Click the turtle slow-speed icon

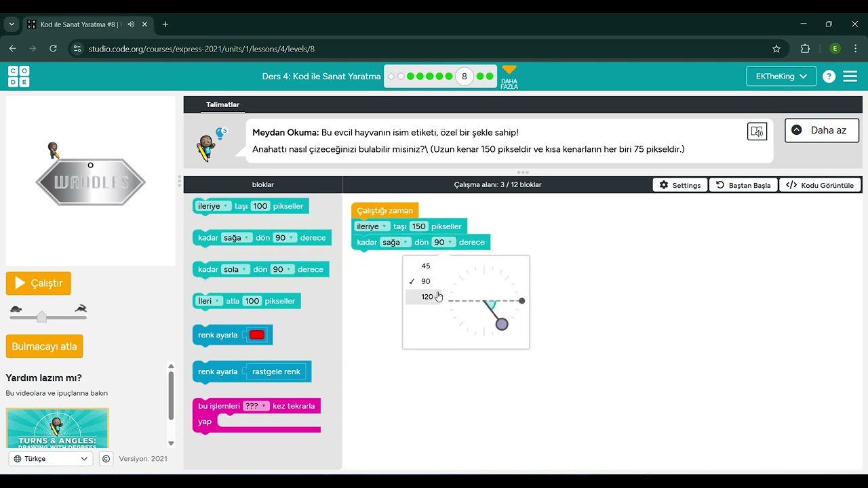tap(16, 309)
